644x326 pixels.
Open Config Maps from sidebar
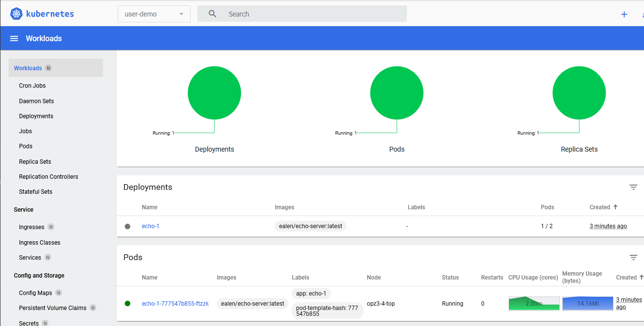[35, 293]
